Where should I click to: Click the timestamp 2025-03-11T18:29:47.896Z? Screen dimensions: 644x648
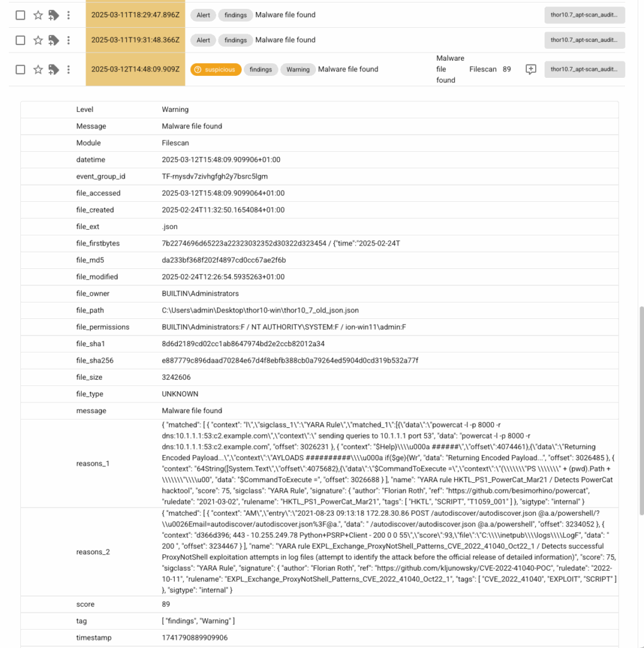click(136, 15)
